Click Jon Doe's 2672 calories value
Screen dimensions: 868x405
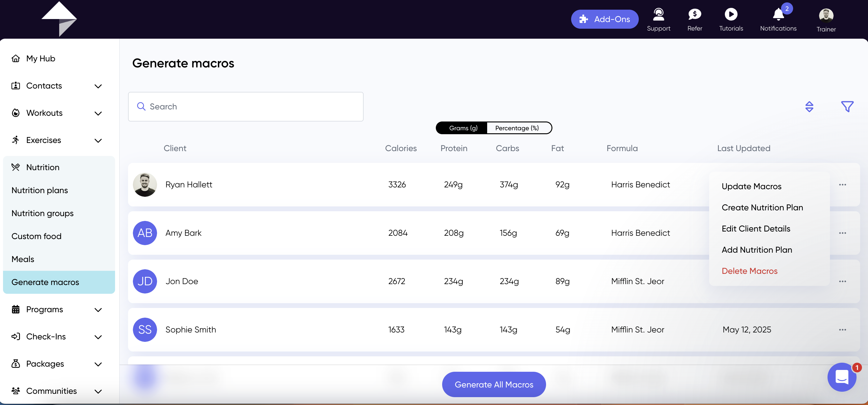tap(397, 281)
